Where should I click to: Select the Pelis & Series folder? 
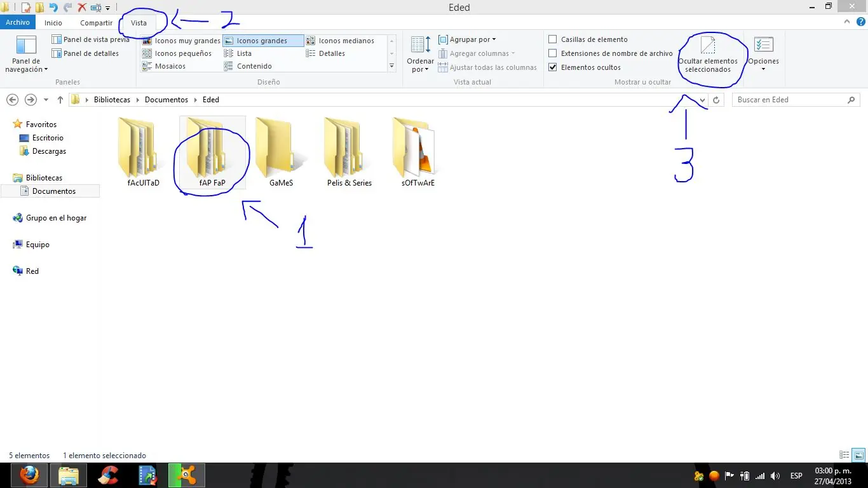click(349, 152)
